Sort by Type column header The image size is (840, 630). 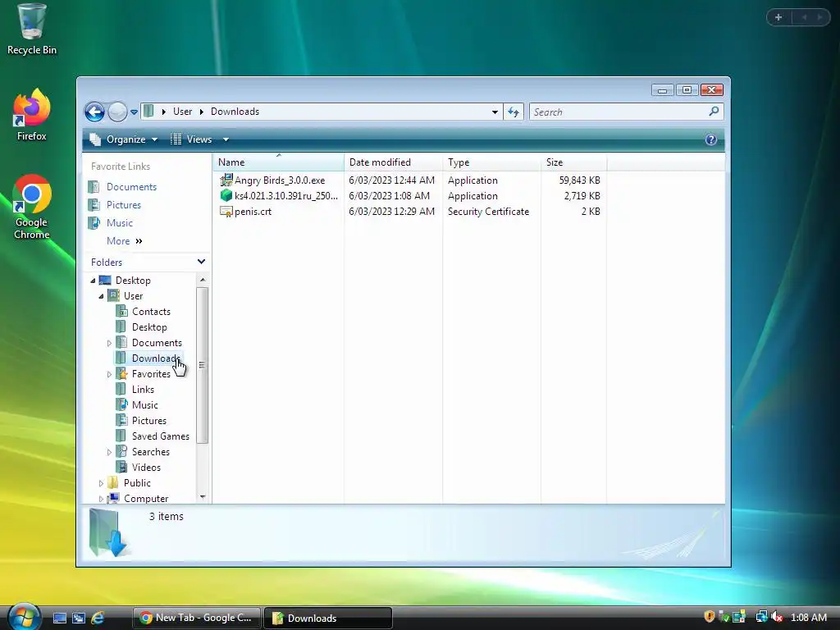491,162
